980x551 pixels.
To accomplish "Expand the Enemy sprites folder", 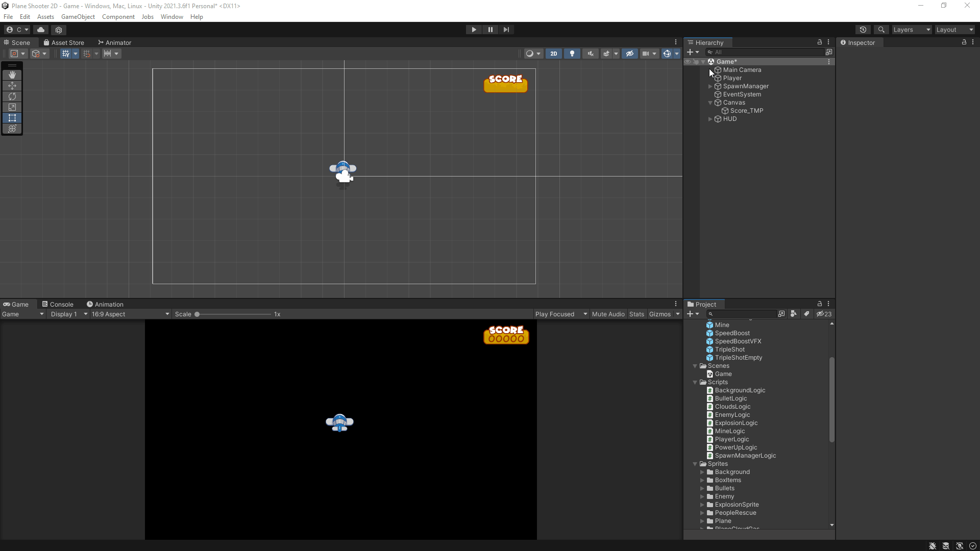I will pyautogui.click(x=702, y=496).
